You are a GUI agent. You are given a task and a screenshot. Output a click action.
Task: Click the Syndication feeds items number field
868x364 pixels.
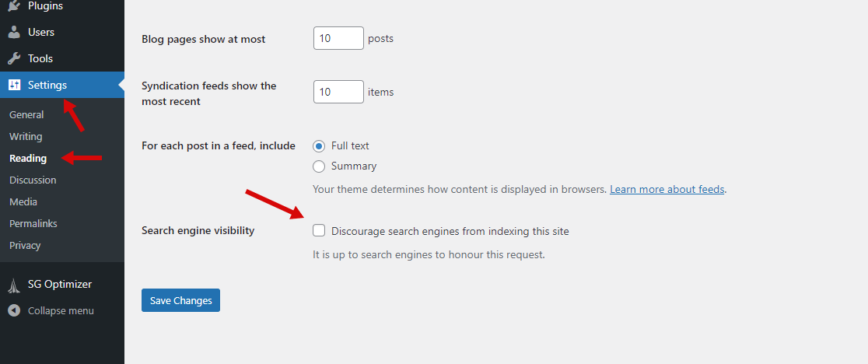pos(339,92)
